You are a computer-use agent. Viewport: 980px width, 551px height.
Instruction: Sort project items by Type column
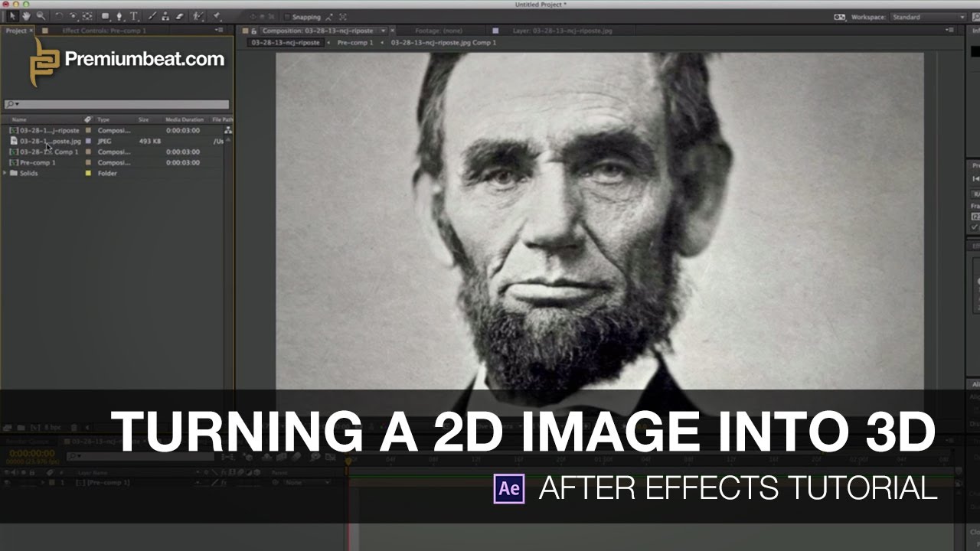coord(103,120)
